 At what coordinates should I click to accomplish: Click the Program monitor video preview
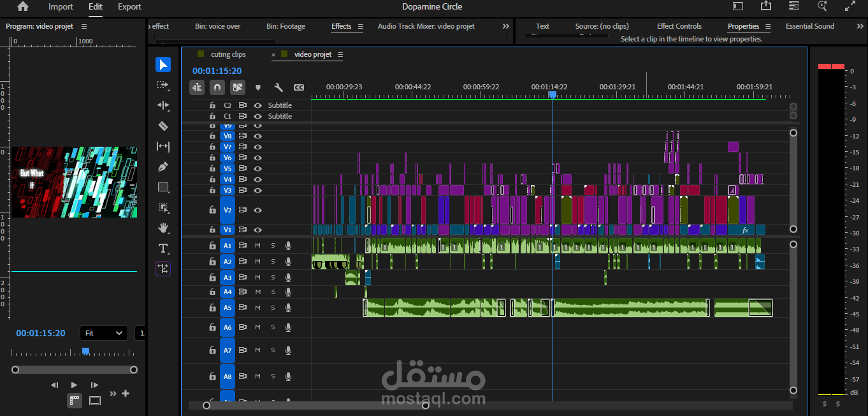coord(74,182)
